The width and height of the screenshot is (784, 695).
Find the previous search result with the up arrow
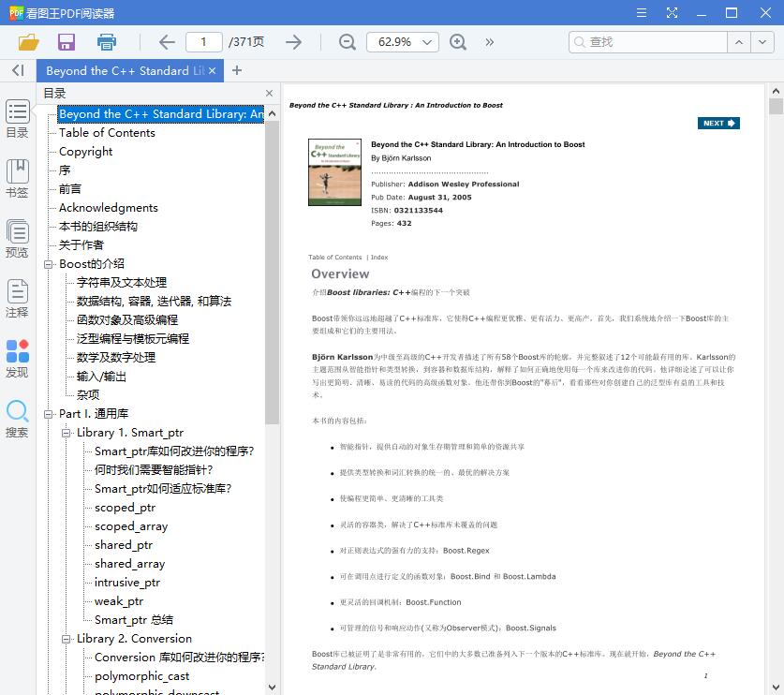[x=739, y=42]
